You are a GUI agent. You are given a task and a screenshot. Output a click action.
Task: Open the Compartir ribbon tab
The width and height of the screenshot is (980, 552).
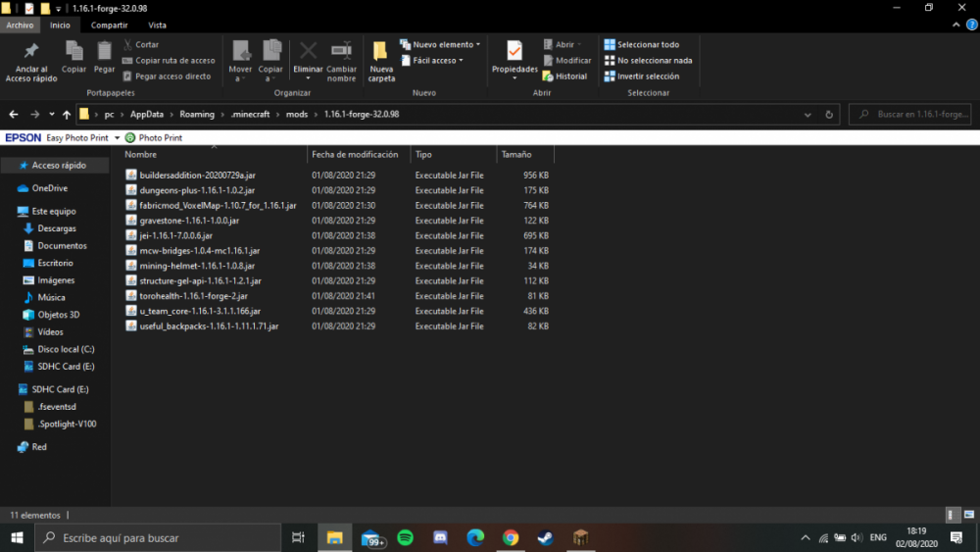point(110,25)
